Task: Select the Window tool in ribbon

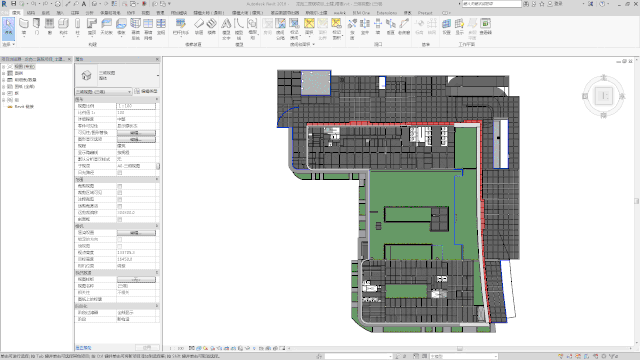Action: coord(49,27)
